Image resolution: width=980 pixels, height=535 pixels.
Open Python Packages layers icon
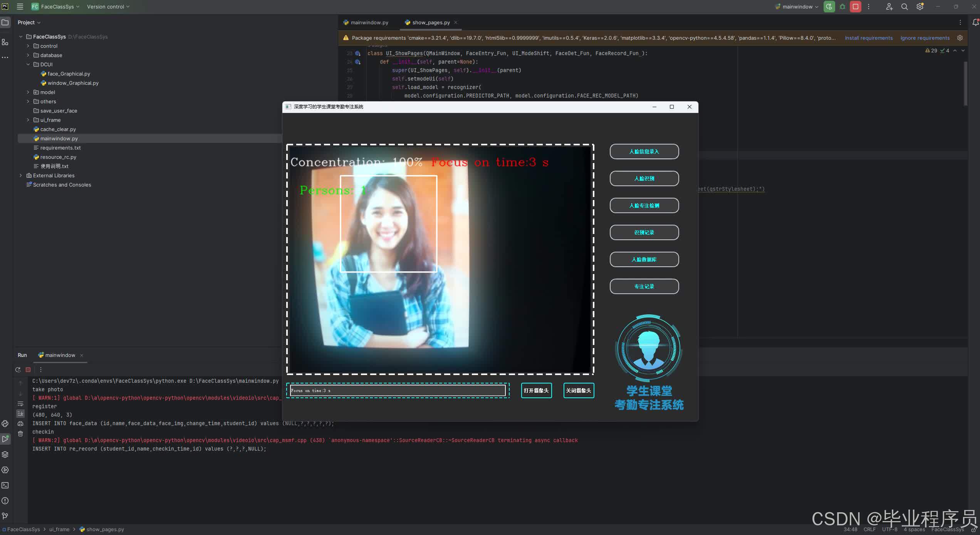(x=5, y=454)
